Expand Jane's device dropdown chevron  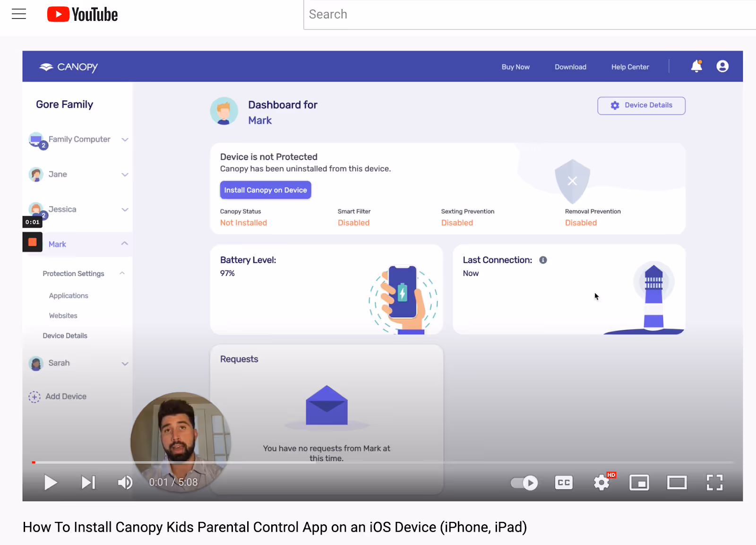[x=125, y=174]
